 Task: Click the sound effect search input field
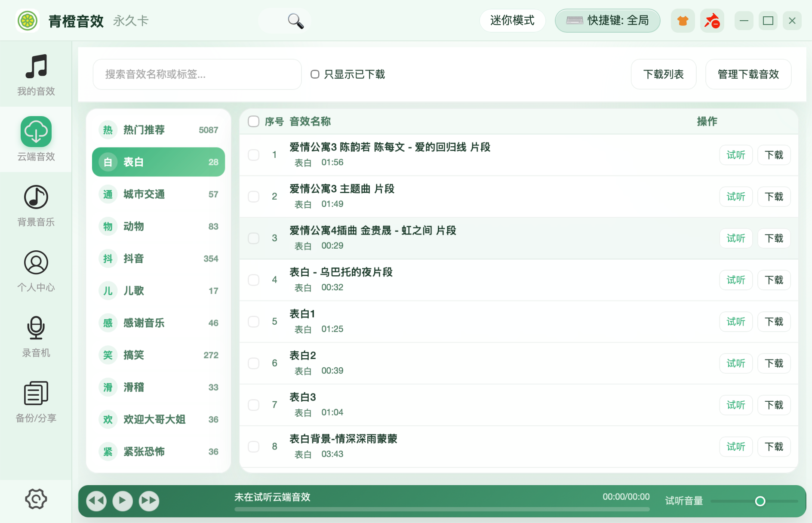coord(197,74)
